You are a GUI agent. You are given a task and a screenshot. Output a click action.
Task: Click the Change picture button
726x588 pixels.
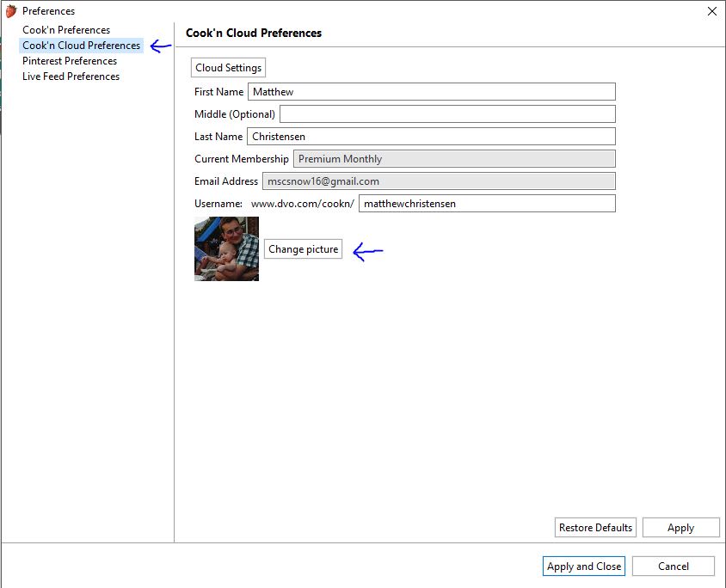[x=304, y=249]
